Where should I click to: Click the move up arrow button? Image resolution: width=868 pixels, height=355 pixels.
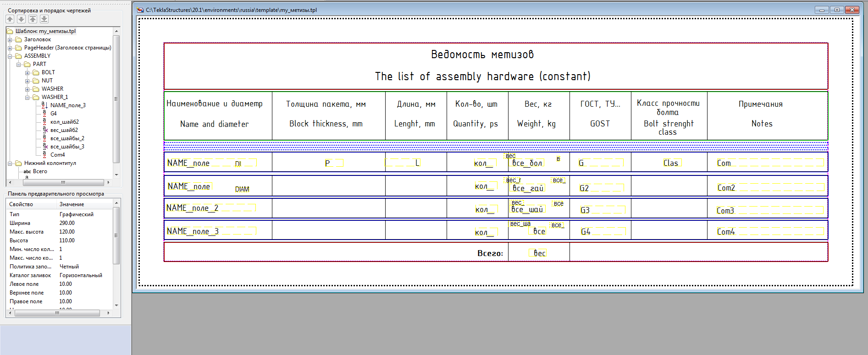(x=10, y=19)
